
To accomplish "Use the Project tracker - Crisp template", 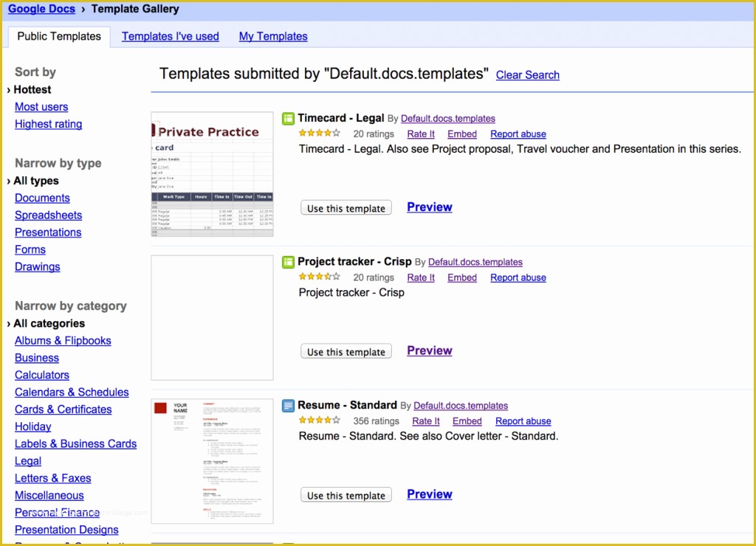I will pyautogui.click(x=346, y=352).
